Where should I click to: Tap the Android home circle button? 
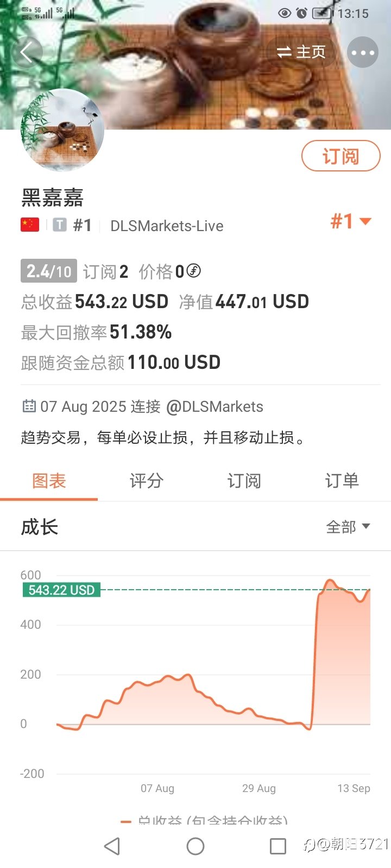click(195, 846)
